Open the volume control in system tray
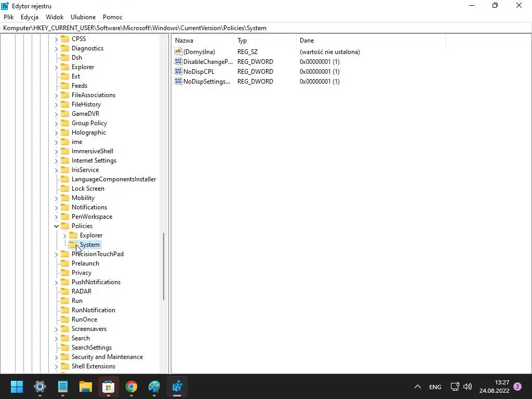Image resolution: width=532 pixels, height=399 pixels. click(468, 387)
